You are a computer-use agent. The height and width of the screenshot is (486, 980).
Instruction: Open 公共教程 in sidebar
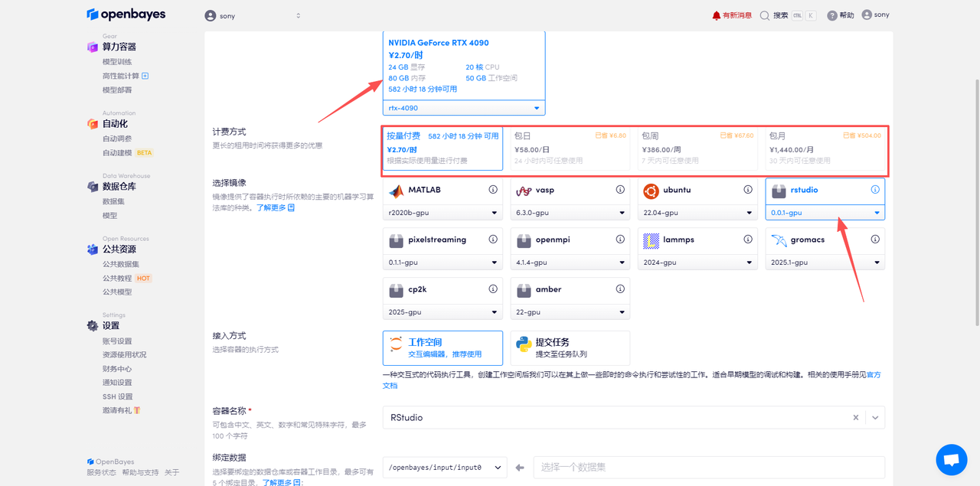pos(117,278)
